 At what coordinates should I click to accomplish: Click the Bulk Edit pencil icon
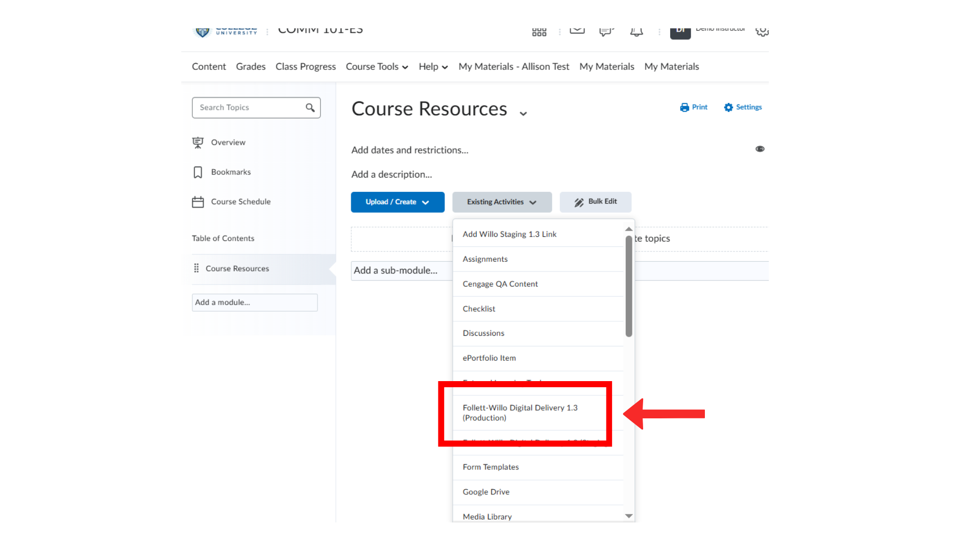[579, 202]
